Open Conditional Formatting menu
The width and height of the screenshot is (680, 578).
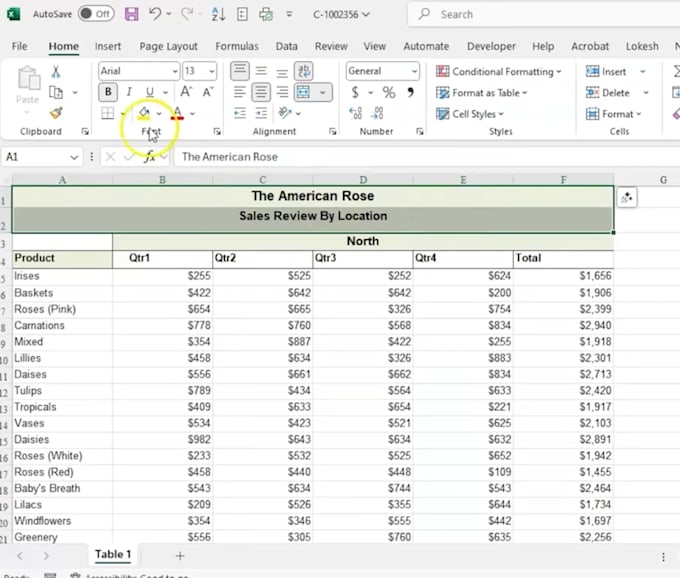click(498, 72)
